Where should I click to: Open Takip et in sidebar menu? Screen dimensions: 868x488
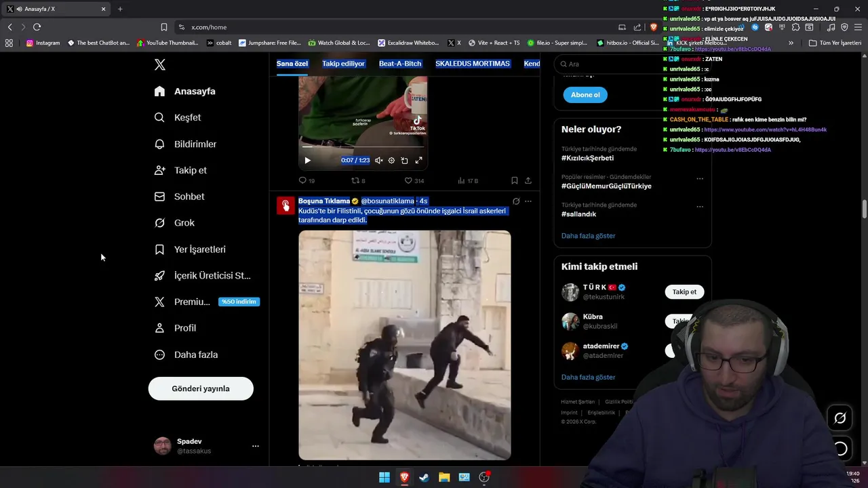[x=180, y=170]
